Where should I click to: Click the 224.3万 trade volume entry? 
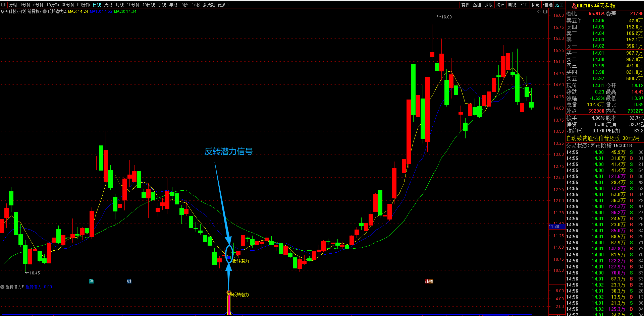coord(617,206)
